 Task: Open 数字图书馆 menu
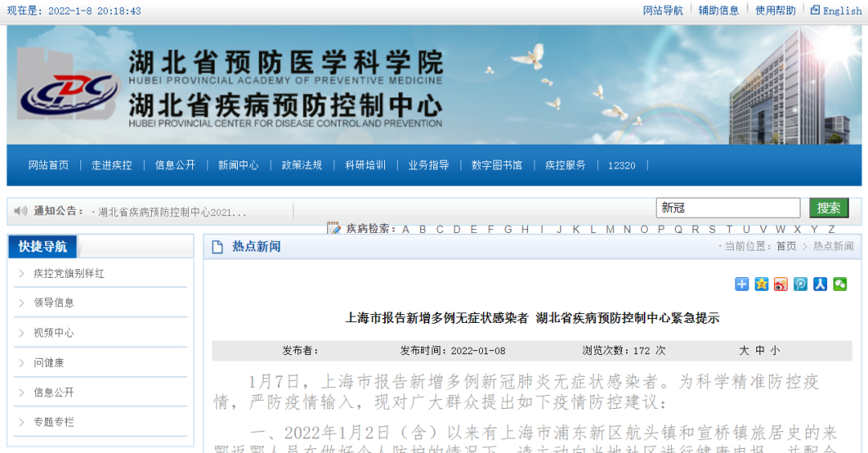[x=497, y=165]
